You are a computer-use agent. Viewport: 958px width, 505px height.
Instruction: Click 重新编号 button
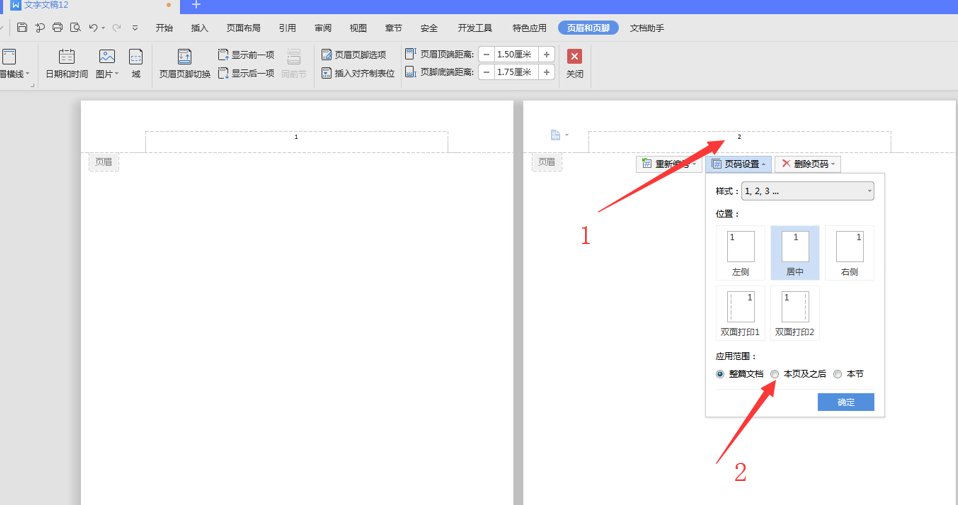(x=668, y=164)
